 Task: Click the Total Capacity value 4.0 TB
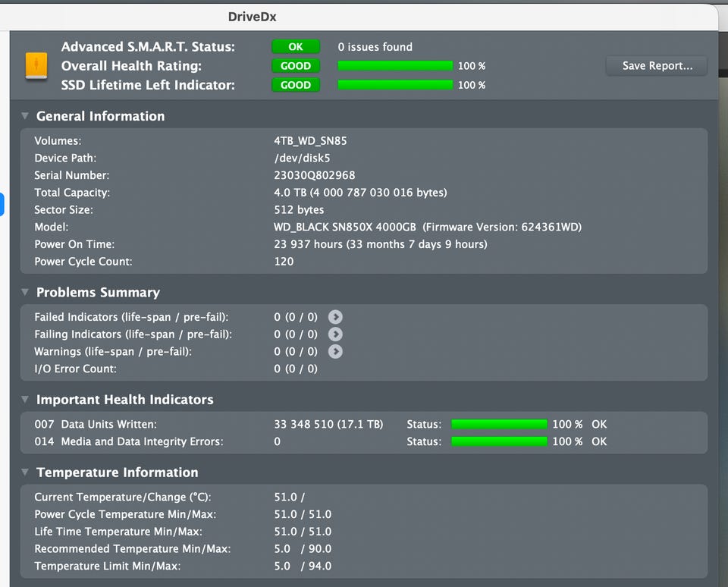click(x=360, y=193)
